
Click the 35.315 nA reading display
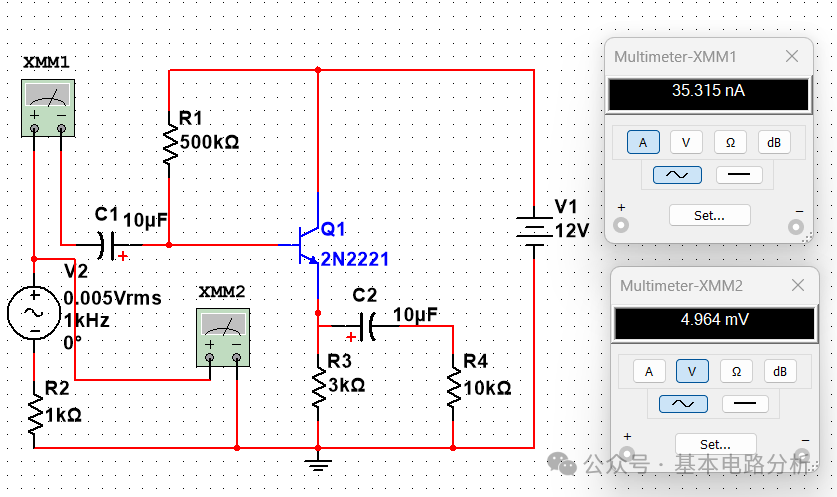coord(709,94)
